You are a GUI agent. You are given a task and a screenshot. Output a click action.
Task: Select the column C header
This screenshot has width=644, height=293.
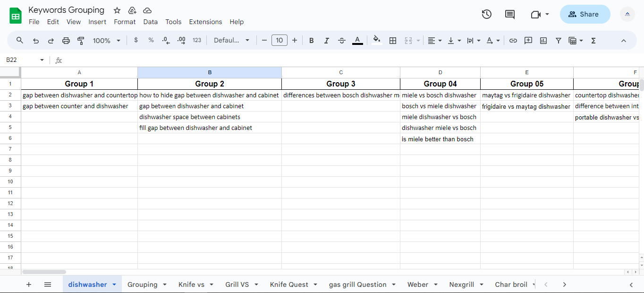(x=341, y=72)
